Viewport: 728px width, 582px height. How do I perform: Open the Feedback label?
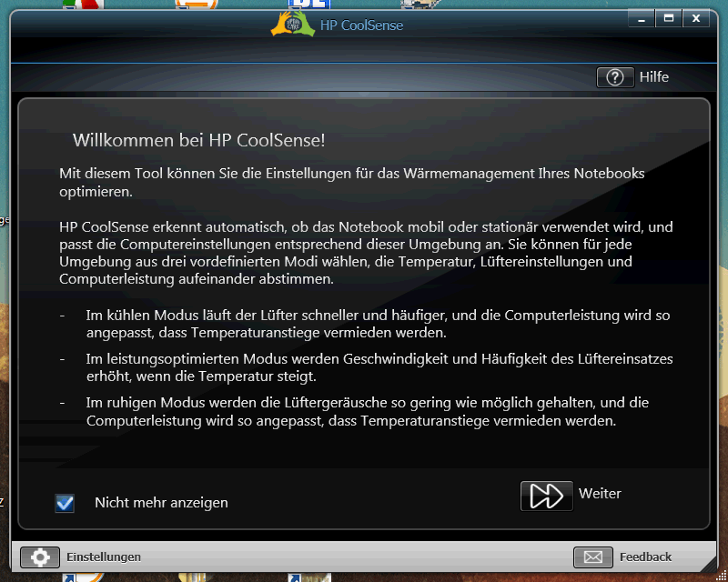click(x=645, y=557)
